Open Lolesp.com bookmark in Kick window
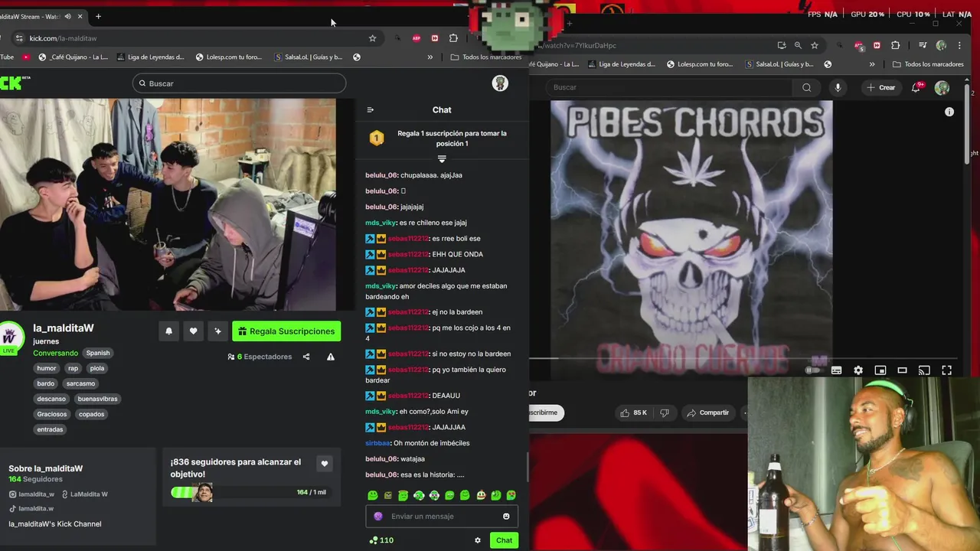The image size is (980, 551). tap(228, 57)
